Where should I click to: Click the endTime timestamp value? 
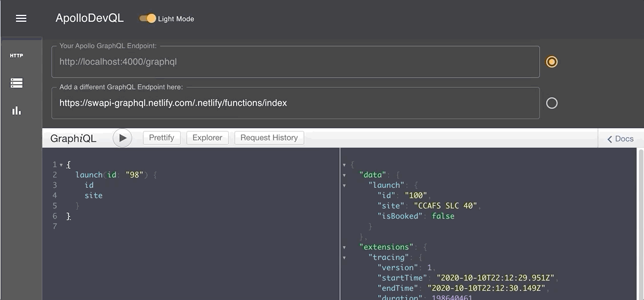point(486,288)
